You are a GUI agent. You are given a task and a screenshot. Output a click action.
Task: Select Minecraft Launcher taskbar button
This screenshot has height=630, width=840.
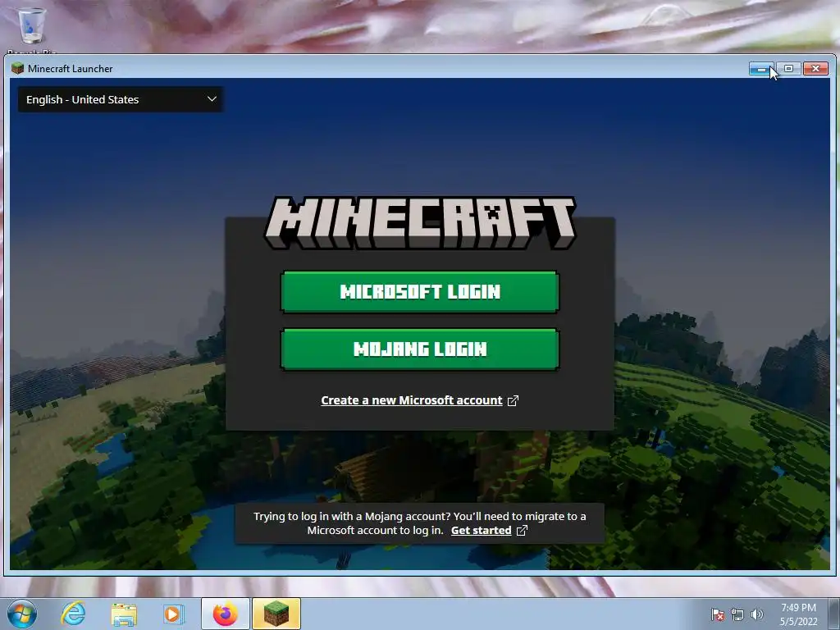click(276, 614)
